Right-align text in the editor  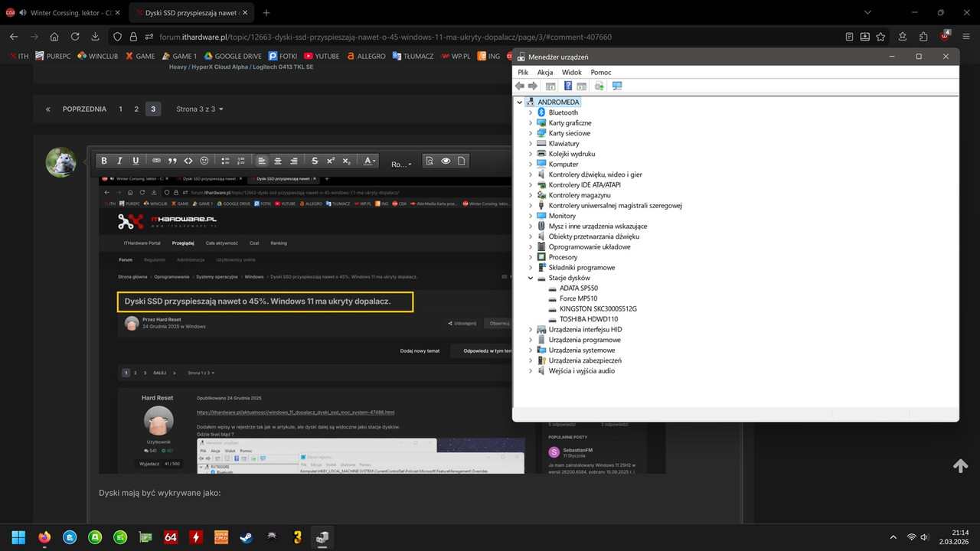click(294, 161)
